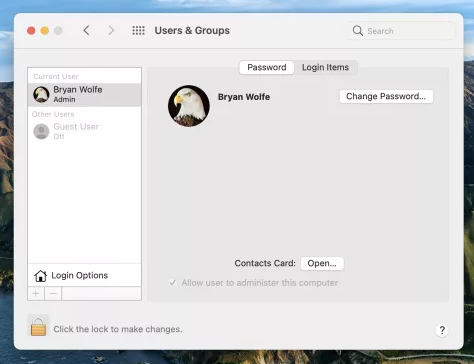Click the Users & Groups window title
Screen dimensions: 474x364
coord(192,31)
